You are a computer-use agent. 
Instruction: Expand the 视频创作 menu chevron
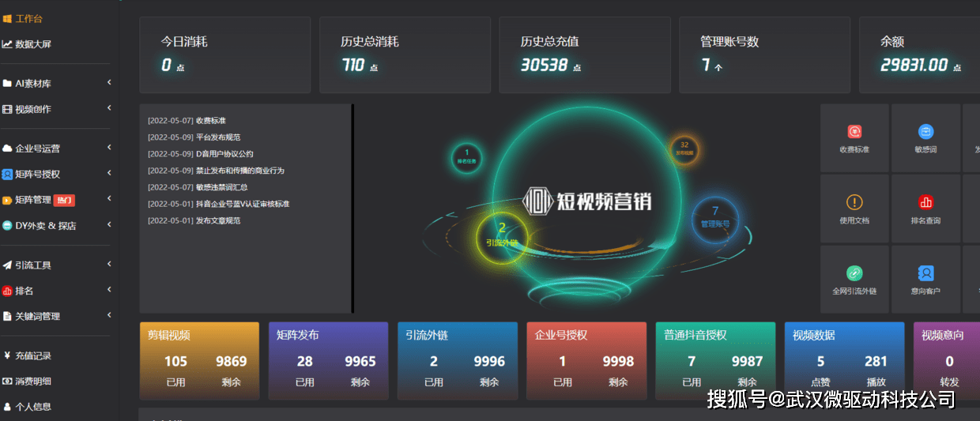109,108
